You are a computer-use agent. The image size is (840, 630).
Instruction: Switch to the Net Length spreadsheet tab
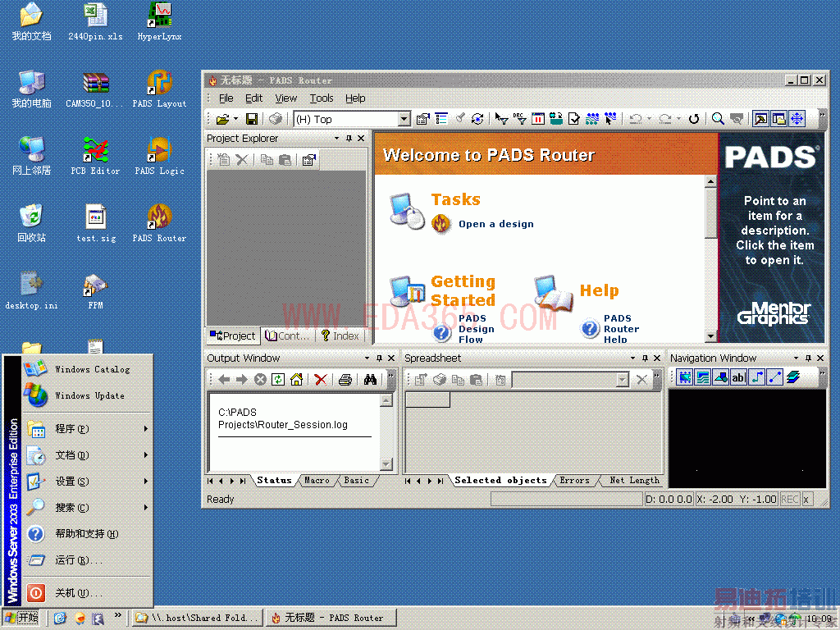(634, 481)
